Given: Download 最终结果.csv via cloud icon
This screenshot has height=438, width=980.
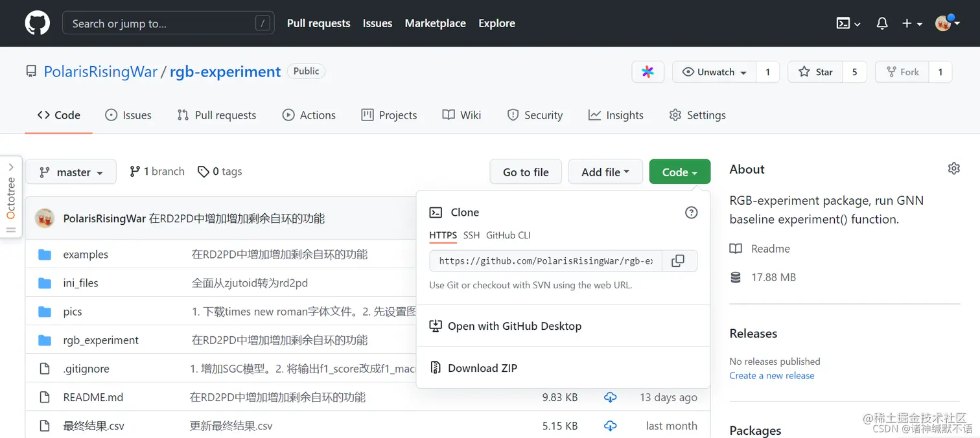Looking at the screenshot, I should pos(611,426).
